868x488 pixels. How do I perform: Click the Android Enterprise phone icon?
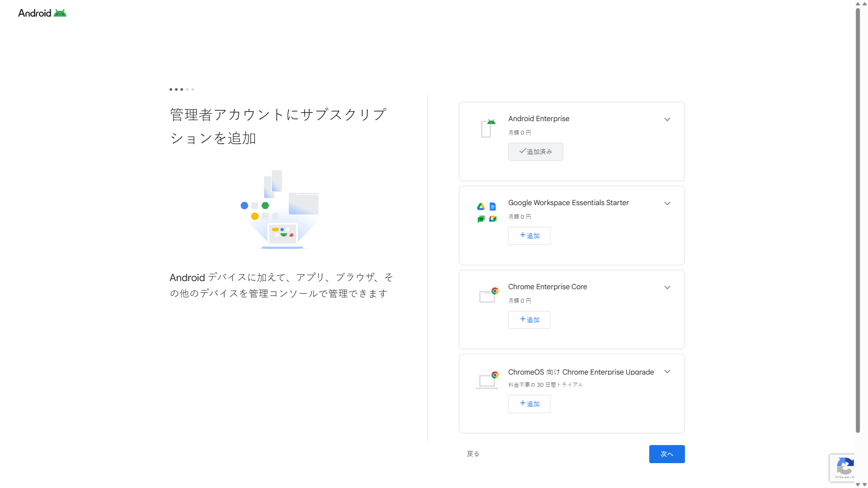[x=487, y=128]
